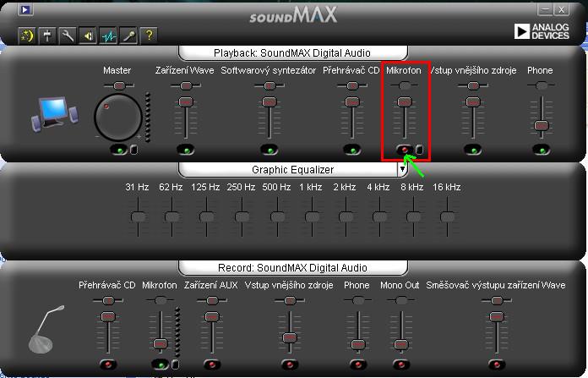
Task: Click the Master volume knob
Action: click(118, 117)
